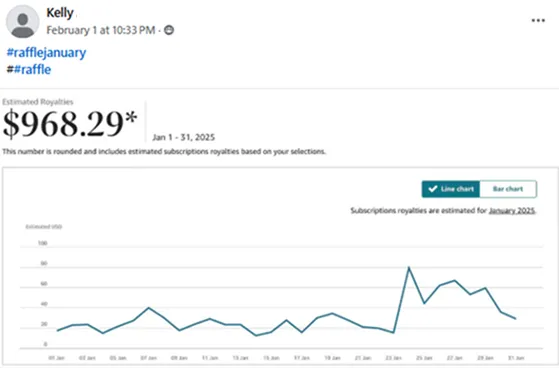Click the final data point at 31 Jan

[516, 318]
